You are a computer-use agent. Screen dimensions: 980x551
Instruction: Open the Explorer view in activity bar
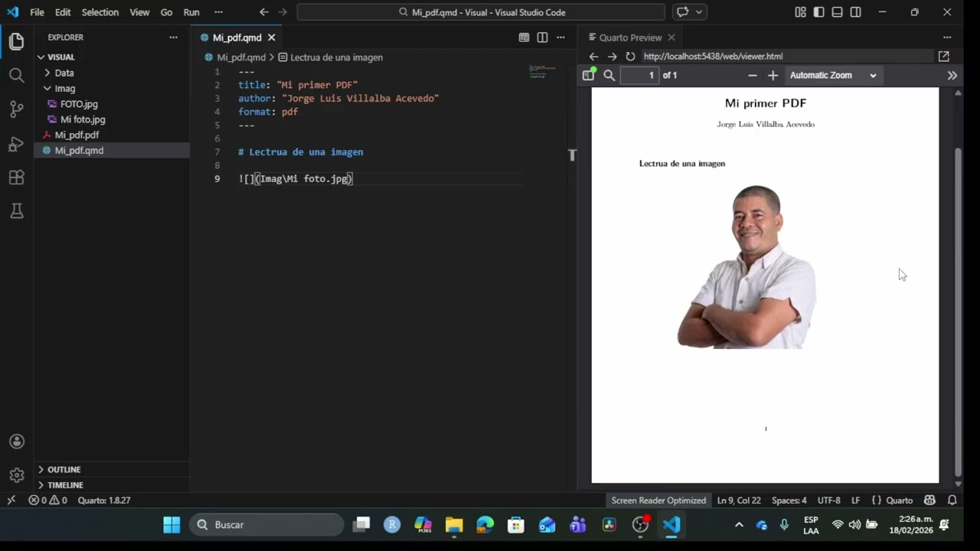pos(17,42)
